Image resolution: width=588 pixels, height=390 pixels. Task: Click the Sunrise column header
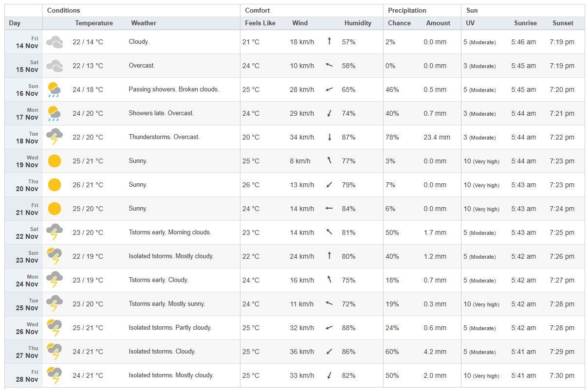pos(525,23)
